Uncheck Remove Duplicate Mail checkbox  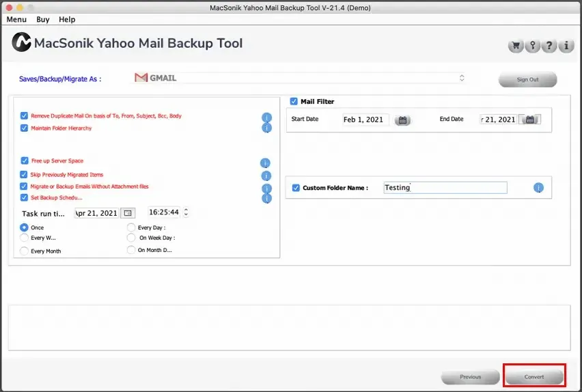24,116
